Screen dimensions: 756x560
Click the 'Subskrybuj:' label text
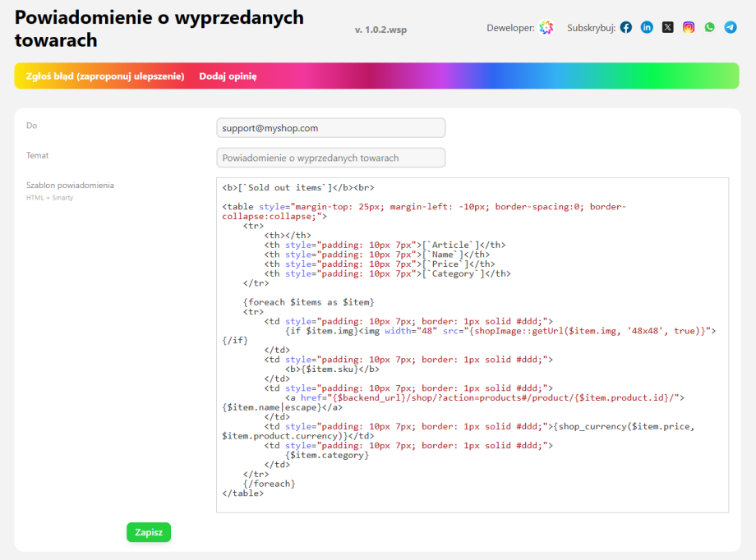click(591, 28)
